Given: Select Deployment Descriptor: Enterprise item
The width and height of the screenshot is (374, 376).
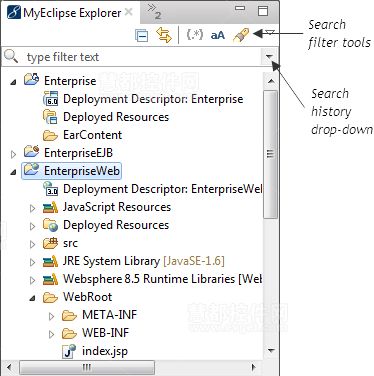Looking at the screenshot, I should [153, 99].
